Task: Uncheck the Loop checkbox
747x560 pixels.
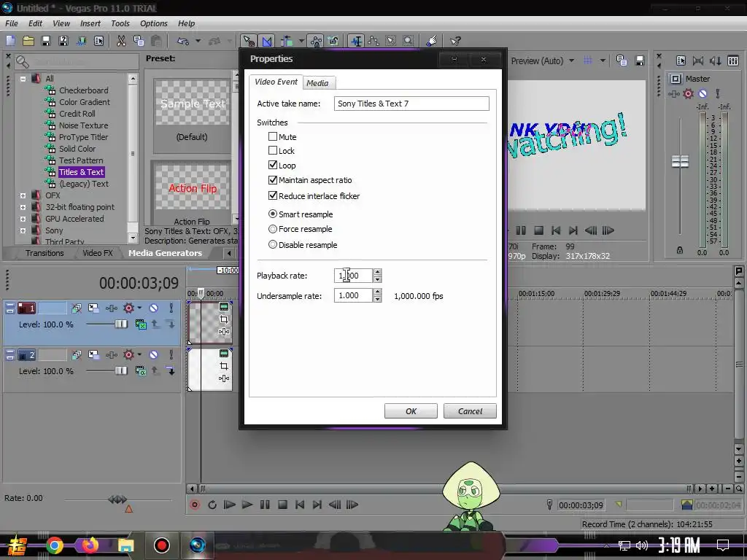Action: click(273, 165)
